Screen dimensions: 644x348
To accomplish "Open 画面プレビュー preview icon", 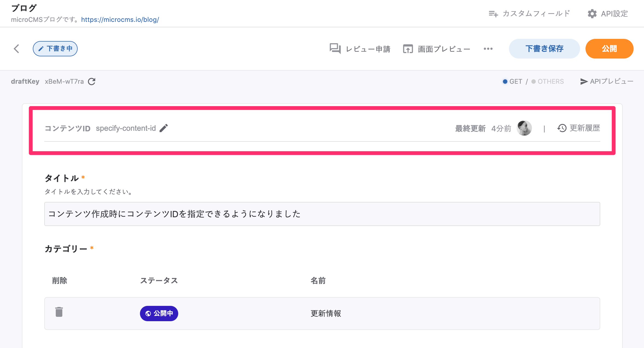I will (x=408, y=49).
